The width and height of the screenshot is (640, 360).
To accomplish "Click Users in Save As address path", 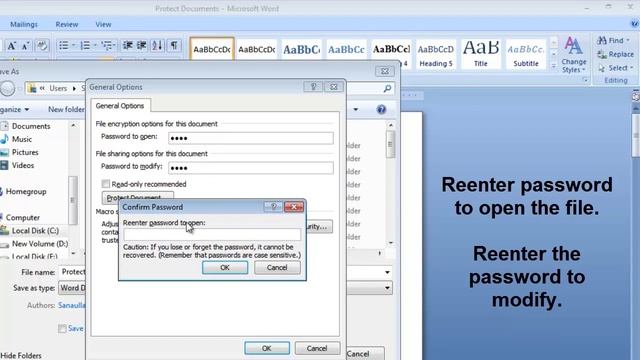I will [58, 88].
